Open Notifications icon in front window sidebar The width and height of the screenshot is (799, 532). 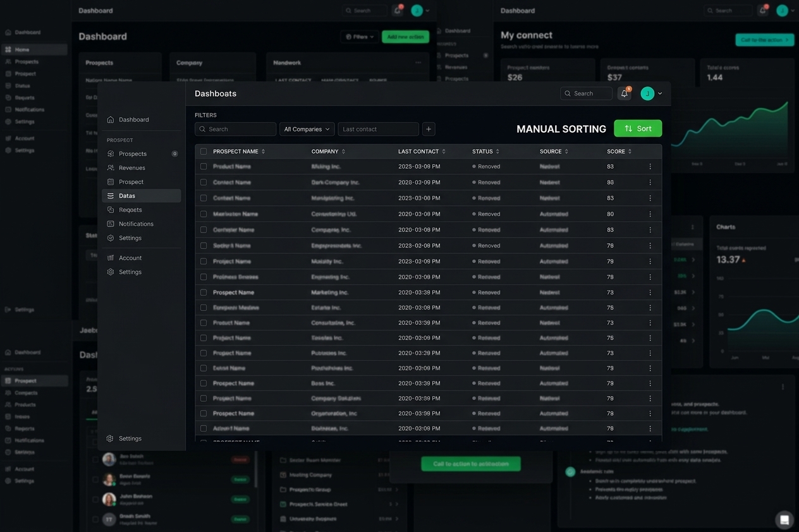coord(111,224)
